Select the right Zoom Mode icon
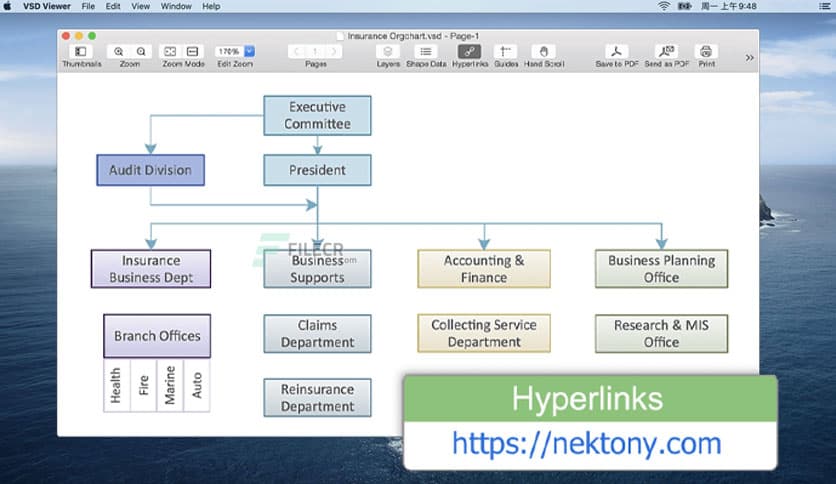This screenshot has height=484, width=836. pos(193,51)
